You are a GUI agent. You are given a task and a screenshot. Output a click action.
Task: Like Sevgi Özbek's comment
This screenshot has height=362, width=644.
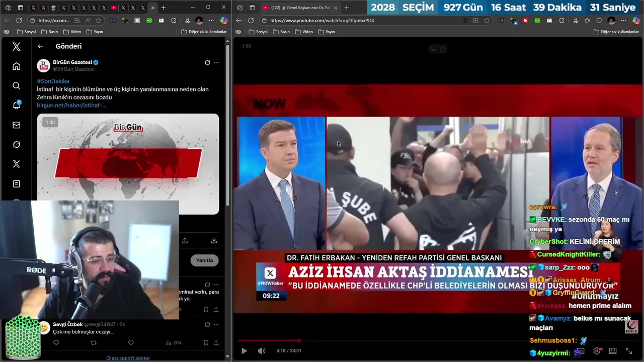[131, 342]
